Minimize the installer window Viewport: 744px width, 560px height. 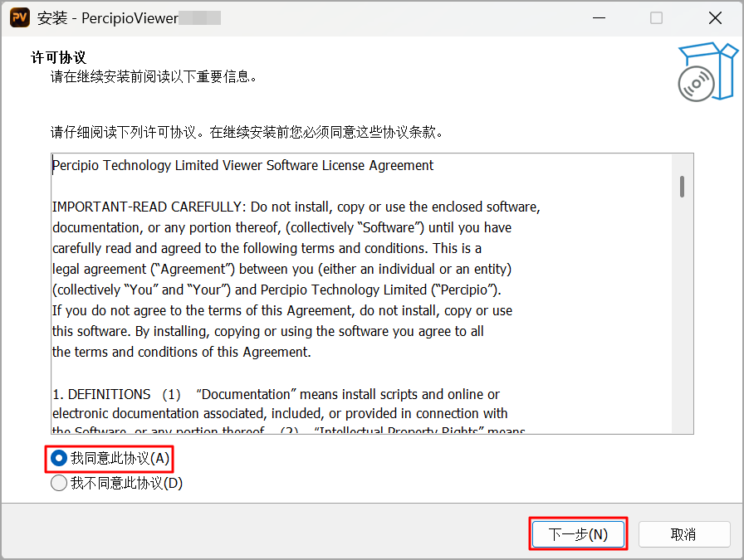tap(599, 18)
